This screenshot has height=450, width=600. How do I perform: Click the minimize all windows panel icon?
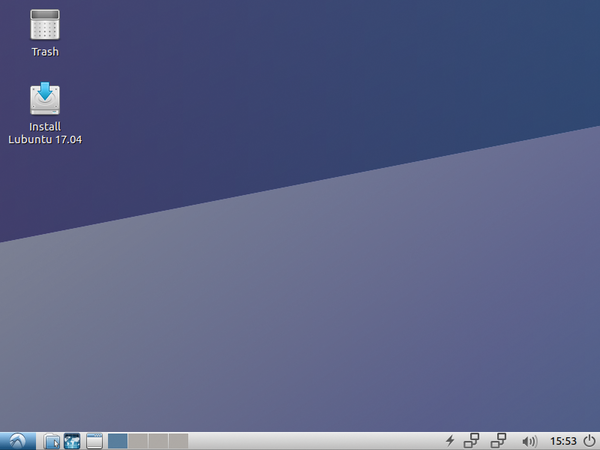[94, 441]
